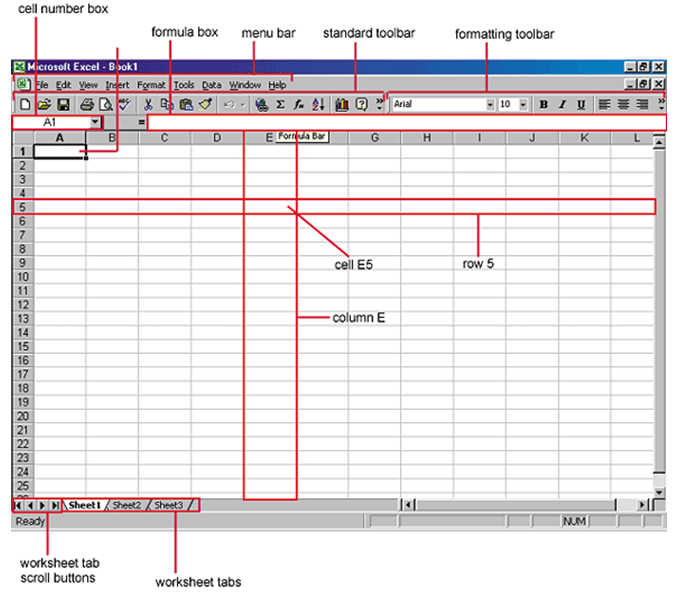The width and height of the screenshot is (675, 592).
Task: Switch to the Sheet2 tab
Action: [127, 505]
